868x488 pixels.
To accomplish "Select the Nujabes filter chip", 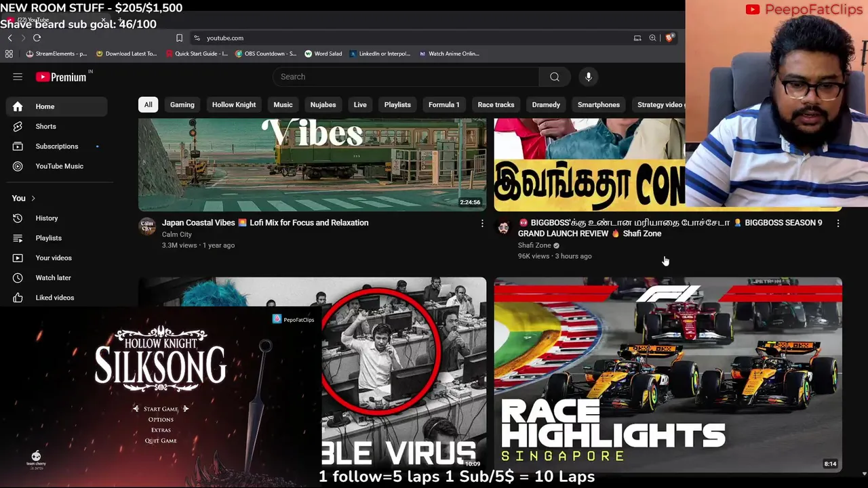I will 323,104.
